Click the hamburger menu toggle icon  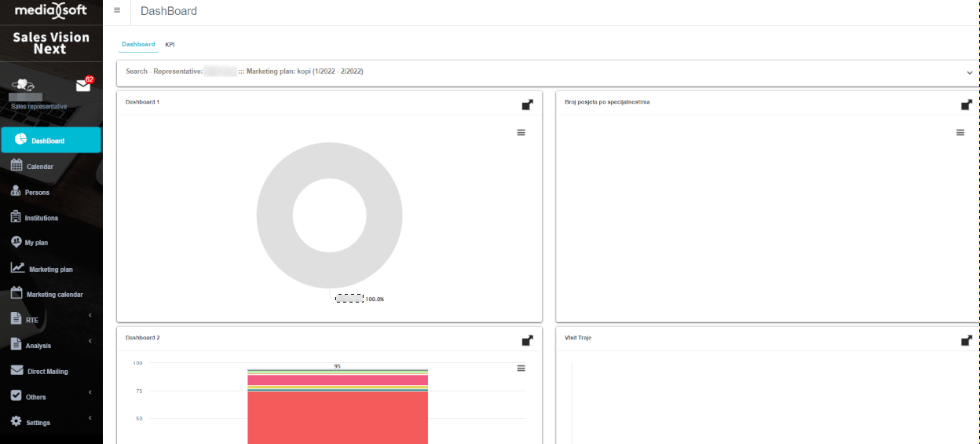click(117, 10)
